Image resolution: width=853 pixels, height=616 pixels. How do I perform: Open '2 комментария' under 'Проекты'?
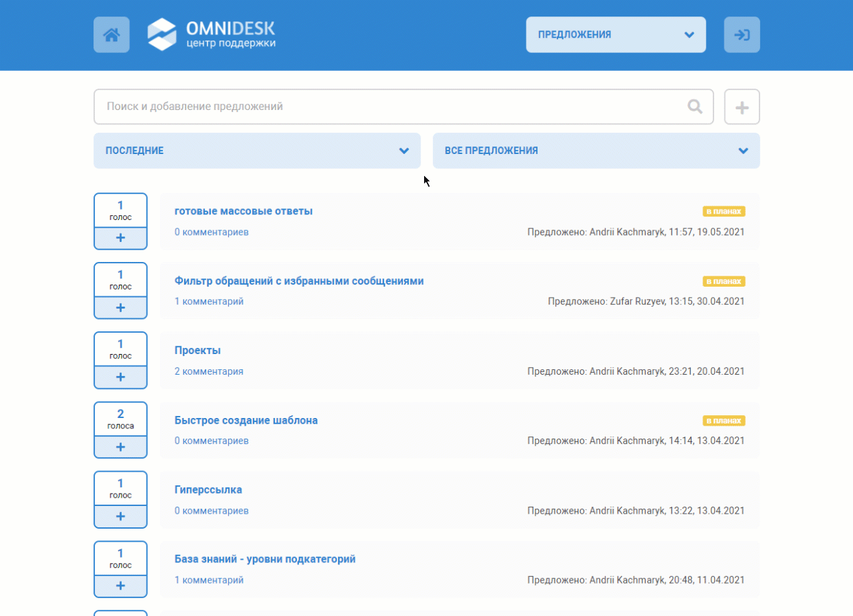coord(209,371)
